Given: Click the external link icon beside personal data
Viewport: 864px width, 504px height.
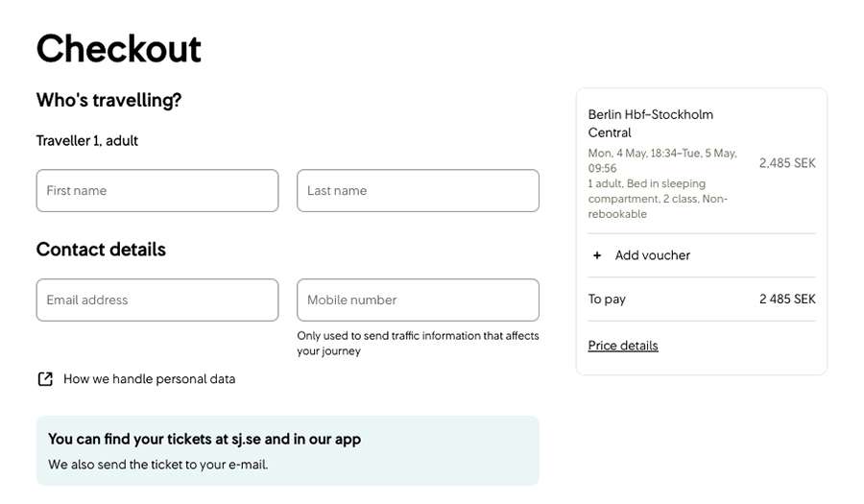Looking at the screenshot, I should point(45,379).
